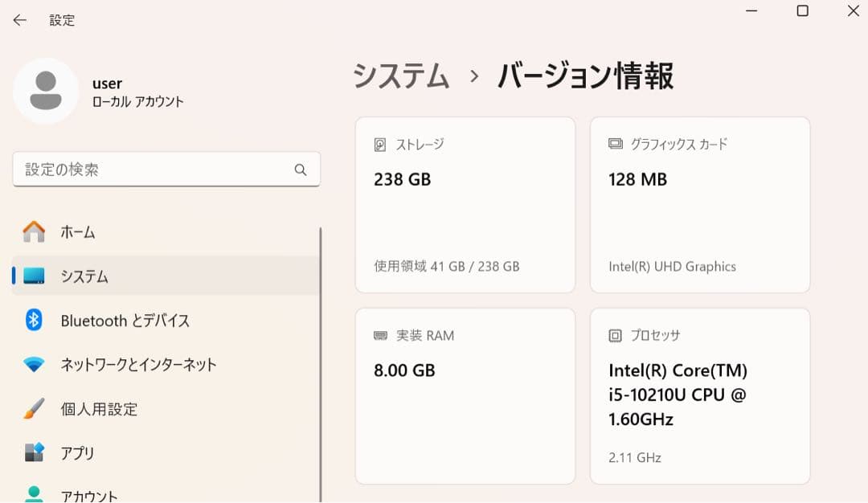
Task: Navigate to システム via the breadcrumb
Action: tap(399, 76)
